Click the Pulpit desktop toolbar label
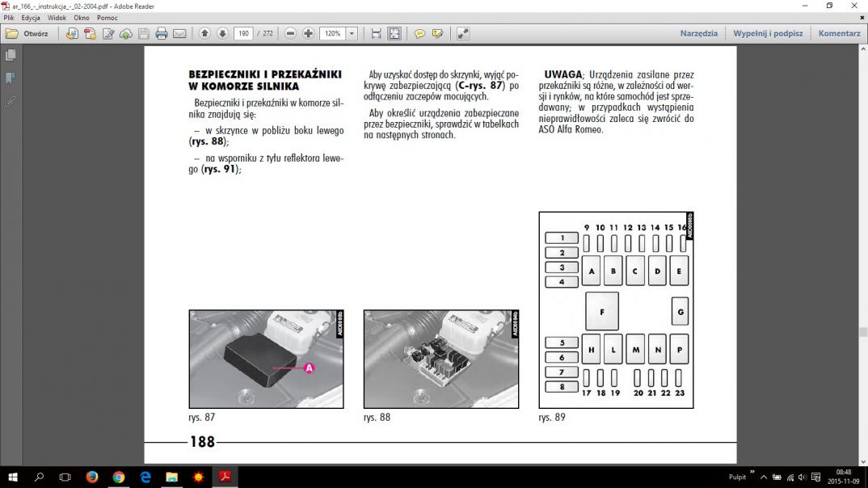This screenshot has height=488, width=868. [737, 477]
